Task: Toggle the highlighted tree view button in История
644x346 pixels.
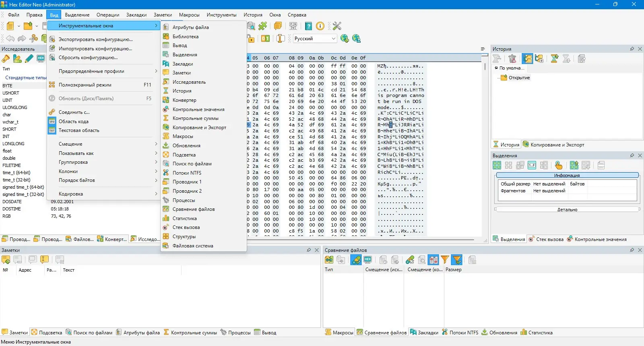Action: click(x=527, y=59)
